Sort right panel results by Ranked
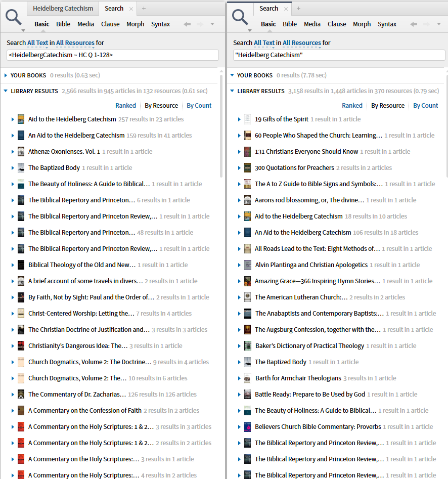 (x=352, y=105)
